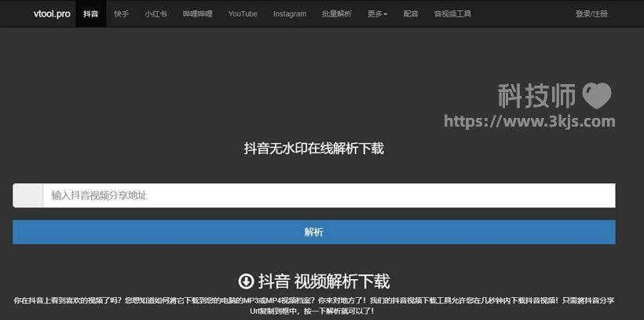Open the 配音 dubbing page
644x320 pixels.
point(411,13)
